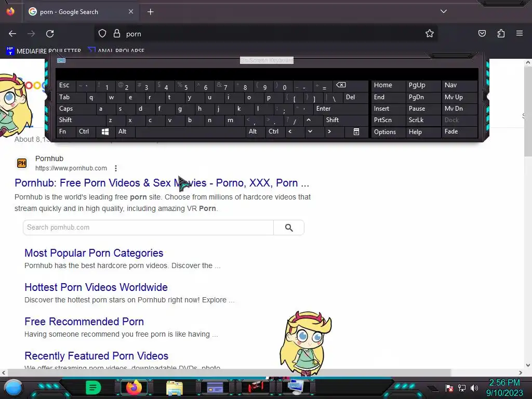
Task: Click the site search box in result
Action: [x=148, y=228]
